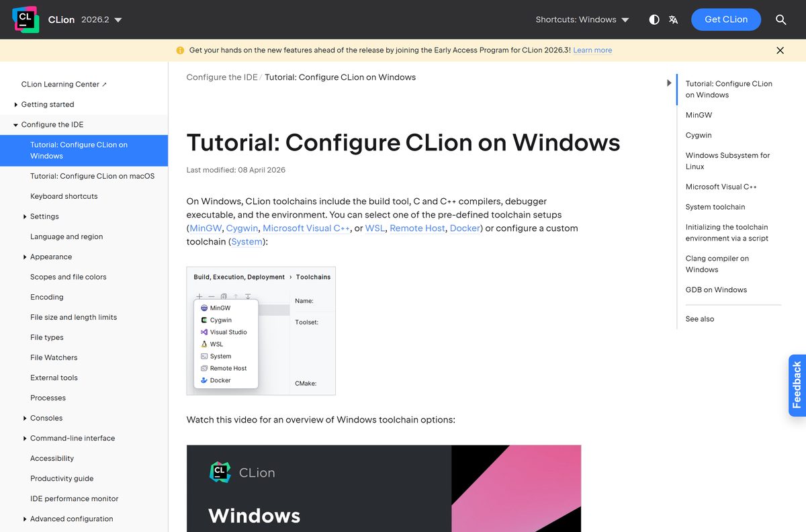
Task: Open the File types page
Action: point(47,337)
